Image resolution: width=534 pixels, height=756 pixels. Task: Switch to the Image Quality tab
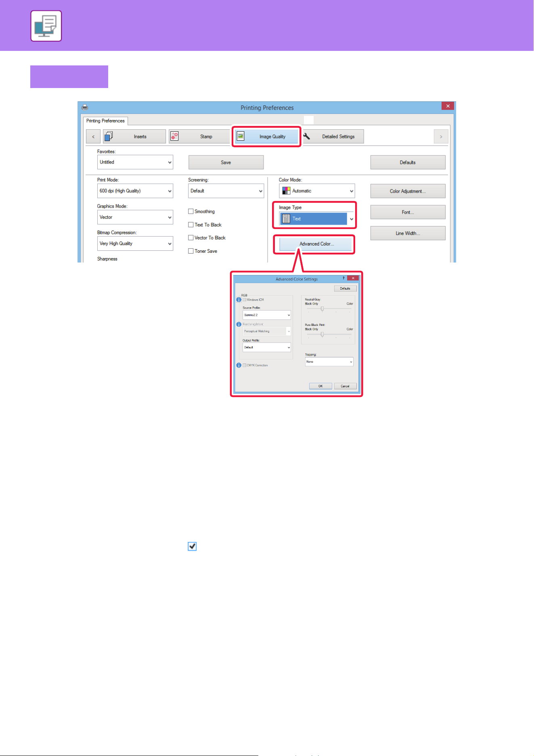pos(266,136)
